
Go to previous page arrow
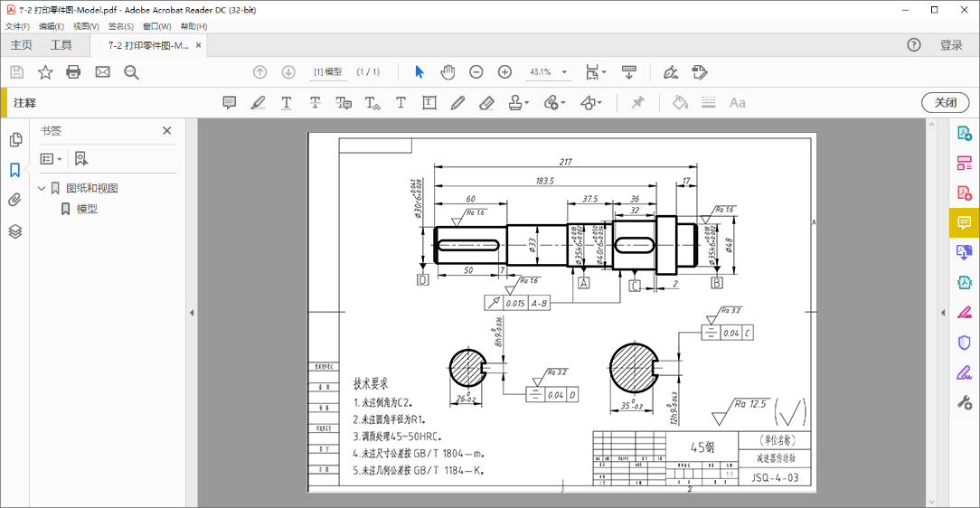260,72
